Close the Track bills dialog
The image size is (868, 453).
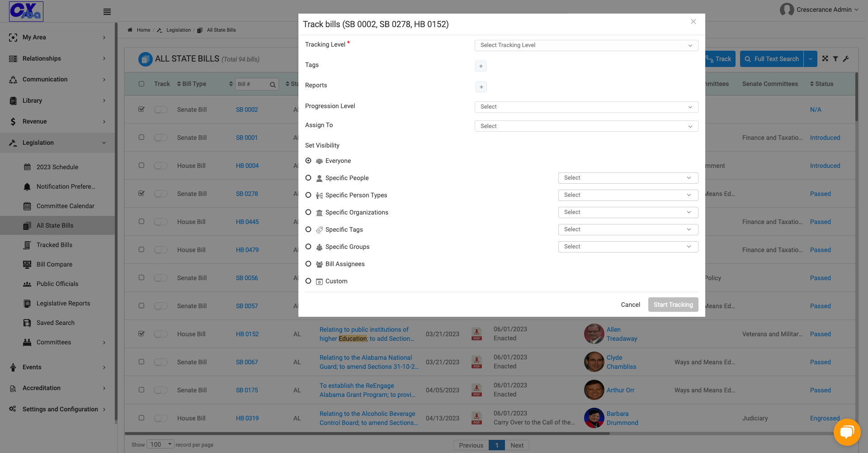tap(693, 22)
